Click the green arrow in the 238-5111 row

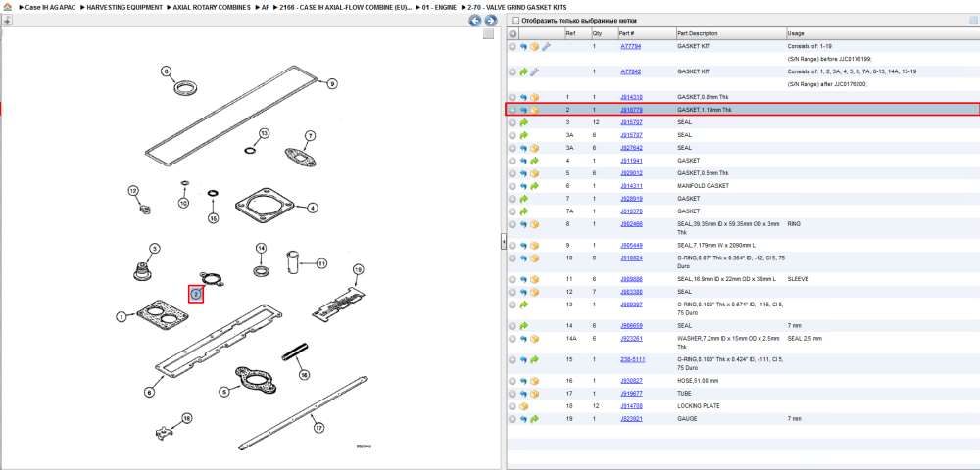[534, 359]
